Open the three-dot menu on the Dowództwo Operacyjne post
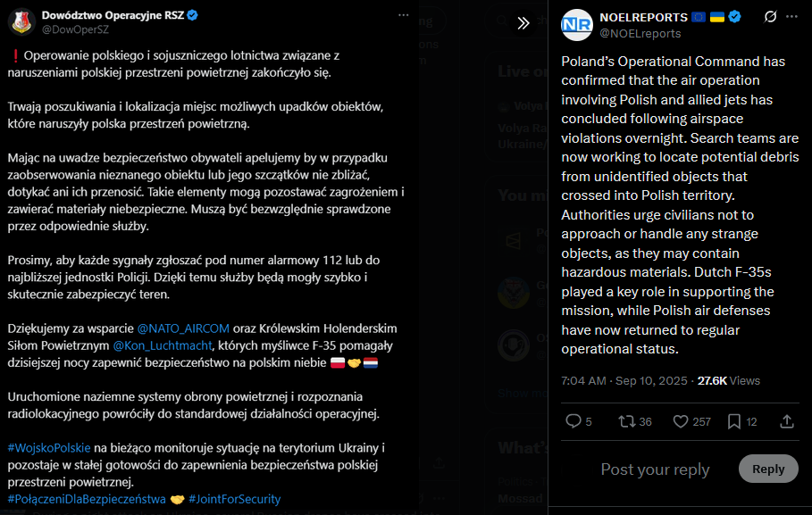This screenshot has height=515, width=812. tap(404, 15)
